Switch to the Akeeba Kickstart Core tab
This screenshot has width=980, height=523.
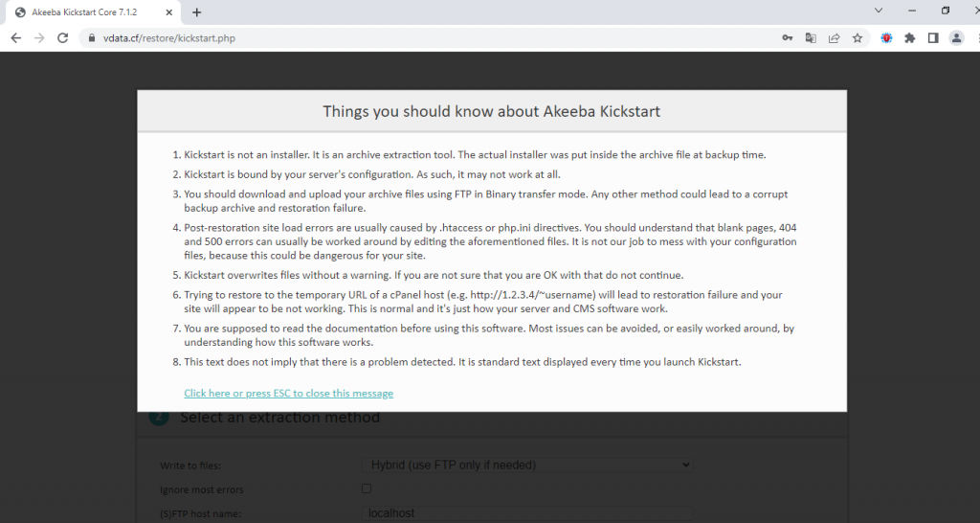pos(86,12)
